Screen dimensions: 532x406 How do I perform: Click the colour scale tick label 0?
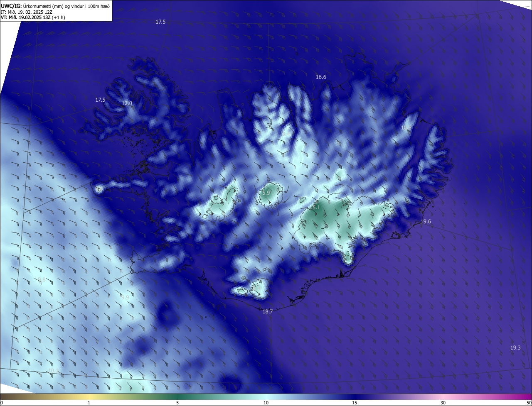(x=2, y=403)
